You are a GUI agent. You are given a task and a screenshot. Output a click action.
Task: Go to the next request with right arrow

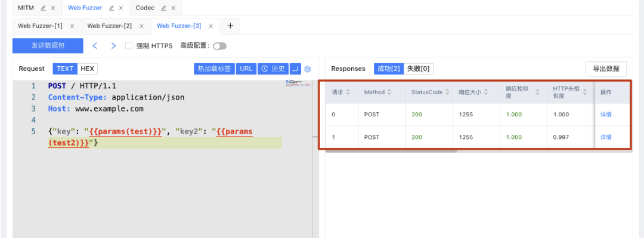click(x=114, y=45)
